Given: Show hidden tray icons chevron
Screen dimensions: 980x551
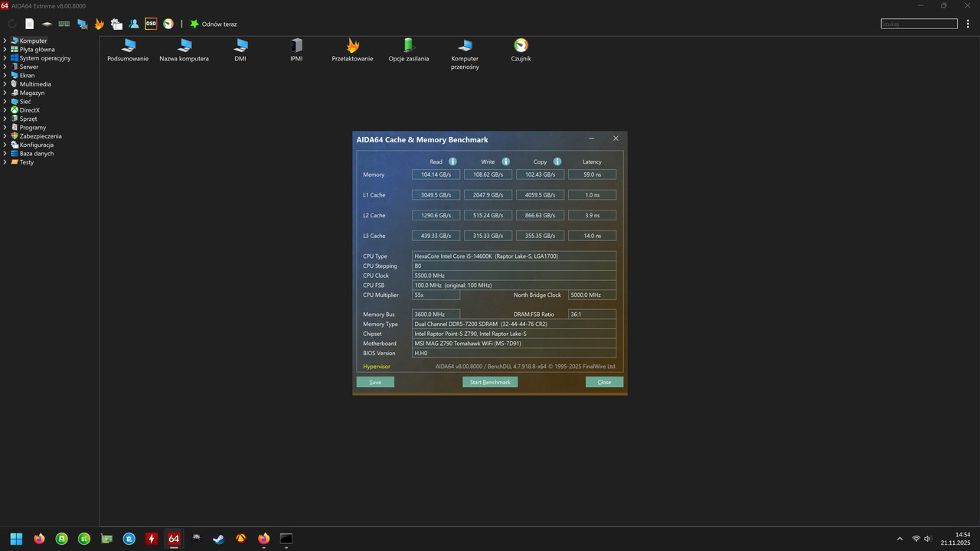Looking at the screenshot, I should click(900, 539).
